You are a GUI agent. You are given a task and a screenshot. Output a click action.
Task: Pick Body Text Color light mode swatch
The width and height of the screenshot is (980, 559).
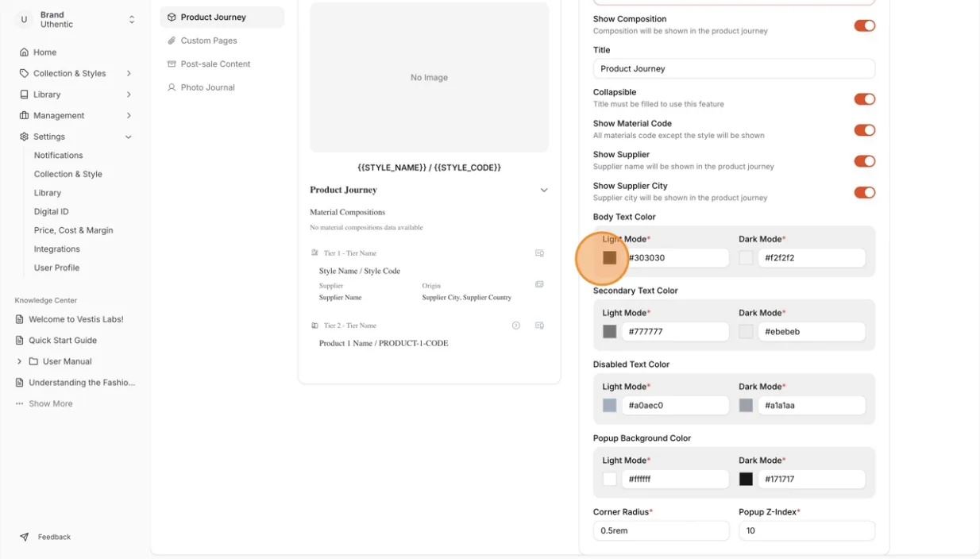click(x=610, y=258)
